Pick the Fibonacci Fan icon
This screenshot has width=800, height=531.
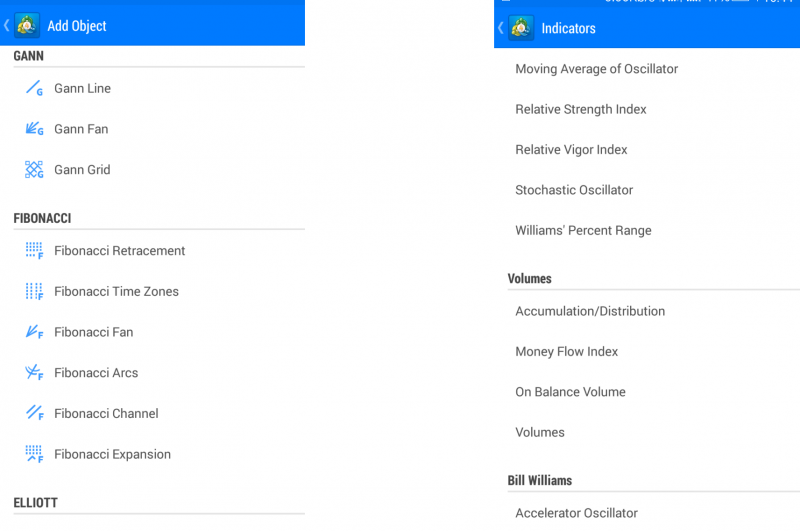(34, 332)
